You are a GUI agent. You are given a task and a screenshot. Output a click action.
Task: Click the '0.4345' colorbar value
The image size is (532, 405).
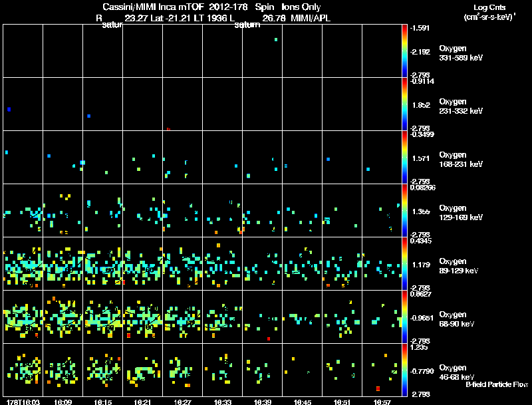click(x=421, y=241)
